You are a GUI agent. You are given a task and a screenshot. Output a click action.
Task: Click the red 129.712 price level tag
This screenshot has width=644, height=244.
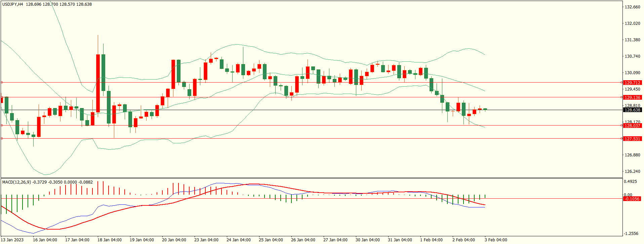pos(632,83)
